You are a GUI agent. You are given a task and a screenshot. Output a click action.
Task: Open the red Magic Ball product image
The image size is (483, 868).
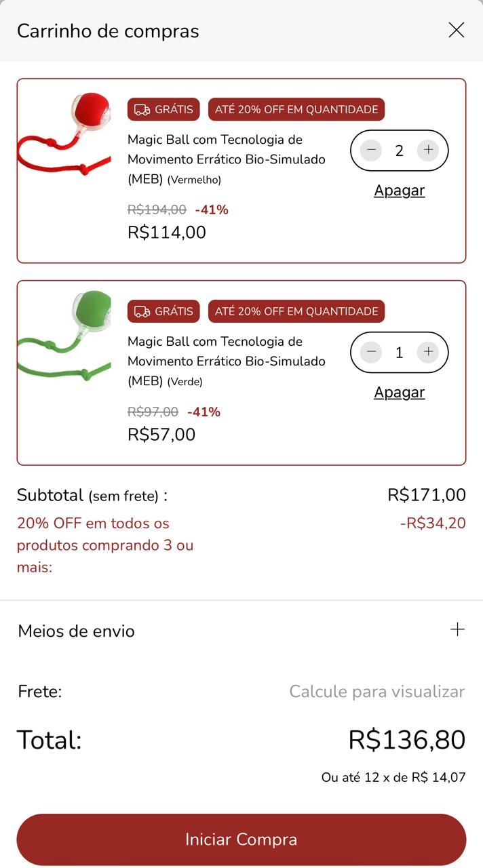64,136
